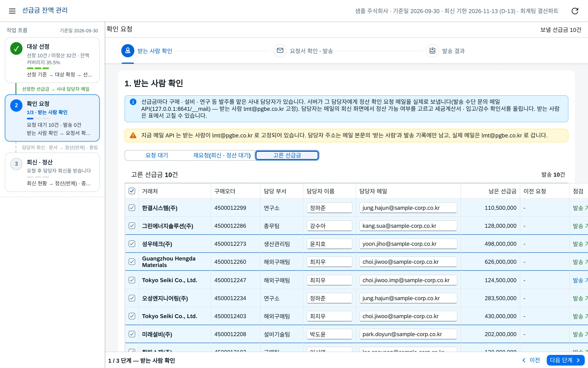Click the 발송 결과 step label

point(453,51)
